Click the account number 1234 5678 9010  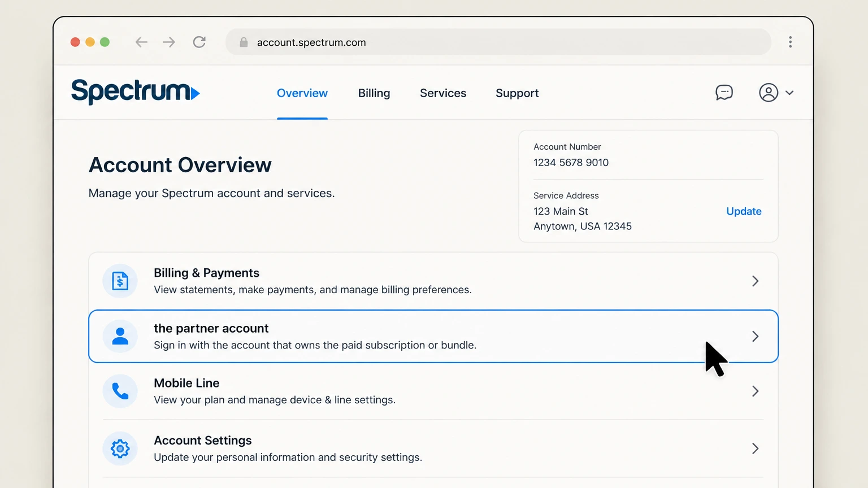coord(571,163)
